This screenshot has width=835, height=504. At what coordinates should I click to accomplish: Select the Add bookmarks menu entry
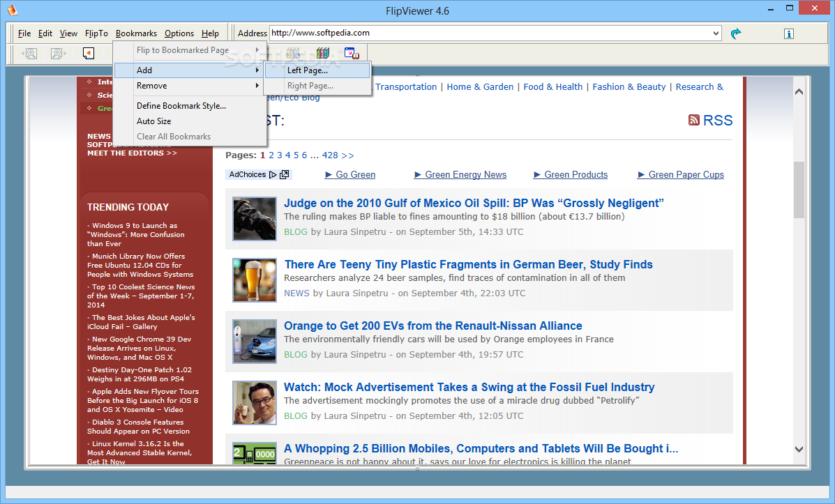[190, 70]
